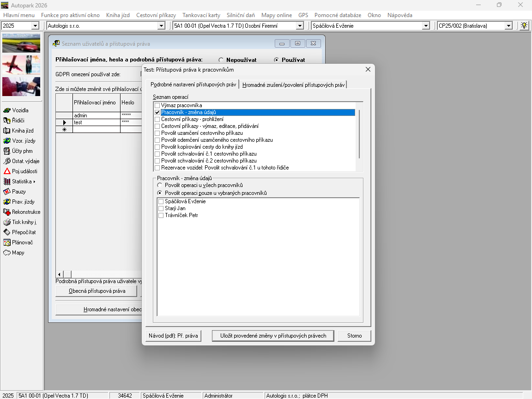Open Kniha jízd from the sidebar

tap(7, 131)
